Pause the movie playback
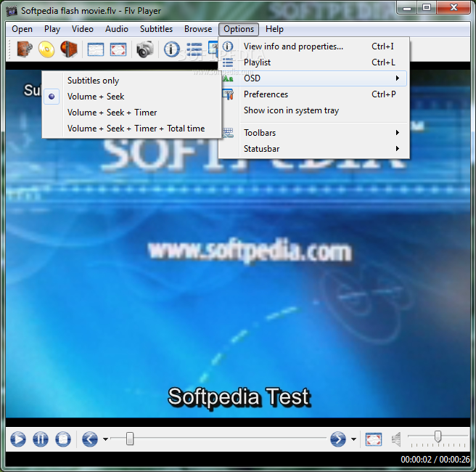This screenshot has height=472, width=476. point(41,439)
